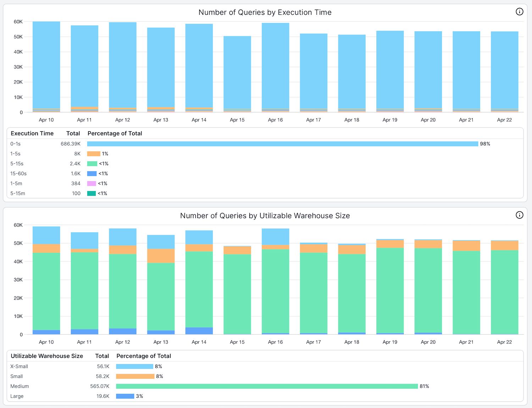This screenshot has height=408, width=532.
Task: Click the "384" total for 1-5m
Action: click(x=76, y=184)
